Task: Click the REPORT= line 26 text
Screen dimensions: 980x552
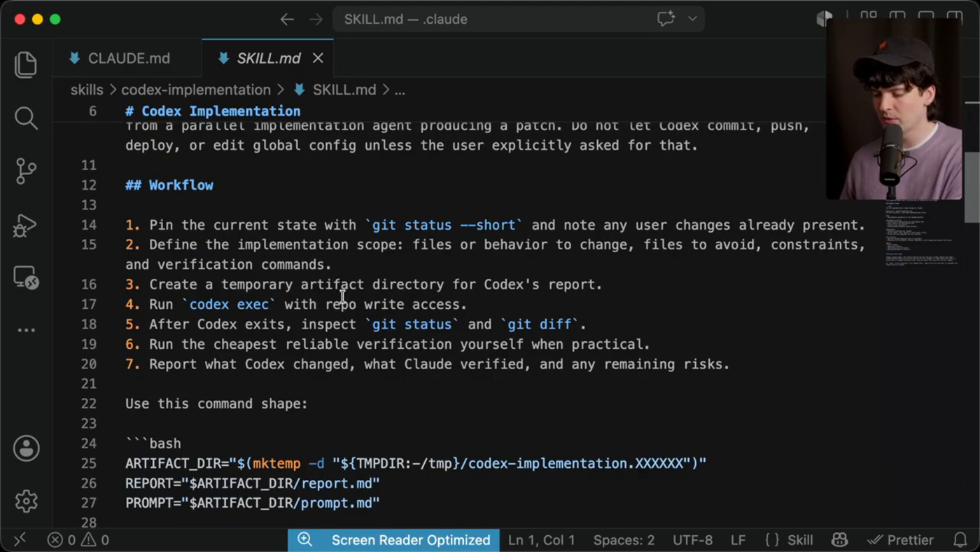Action: (x=252, y=483)
